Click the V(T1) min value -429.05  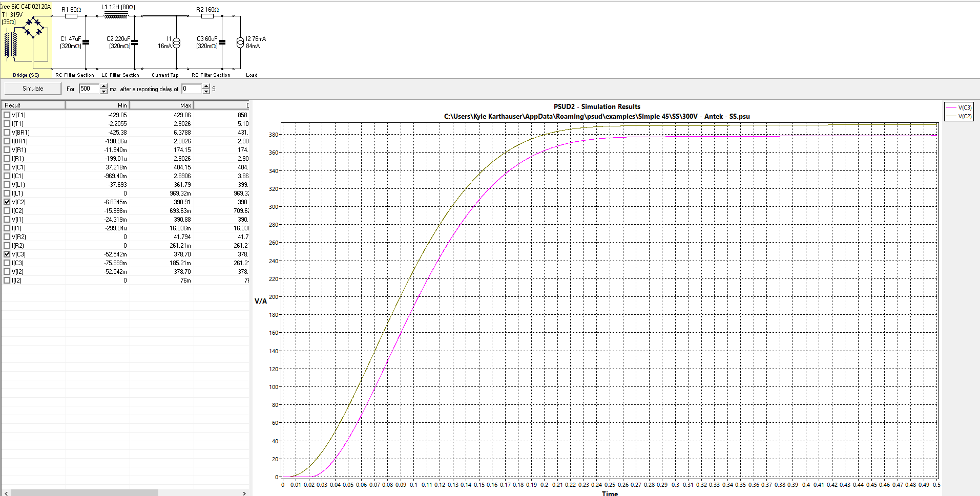click(x=117, y=115)
